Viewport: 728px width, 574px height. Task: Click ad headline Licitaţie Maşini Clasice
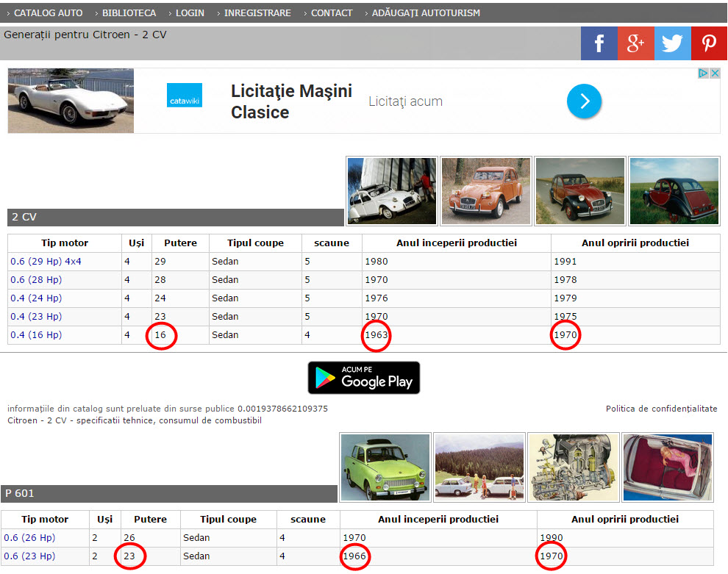[x=291, y=101]
